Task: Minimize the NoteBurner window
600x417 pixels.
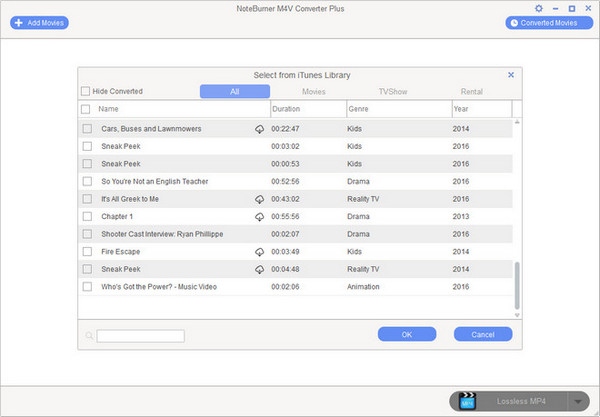Action: point(556,8)
